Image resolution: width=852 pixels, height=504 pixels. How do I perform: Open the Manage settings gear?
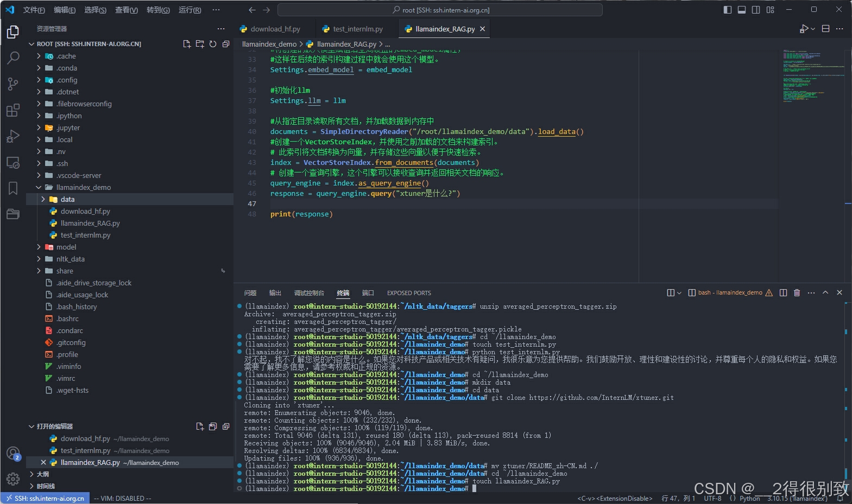(12, 479)
